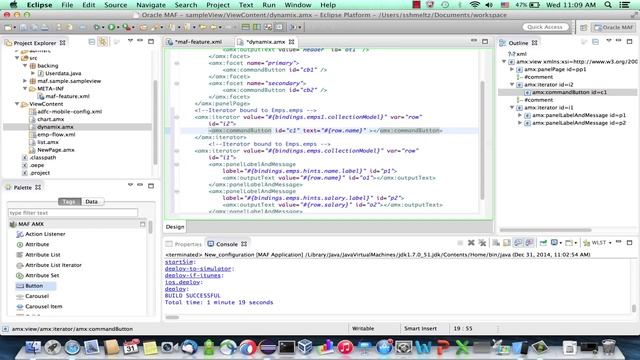Click the Open Perspective icon beside Oracle MAF
This screenshot has height=360, width=640.
pos(583,27)
